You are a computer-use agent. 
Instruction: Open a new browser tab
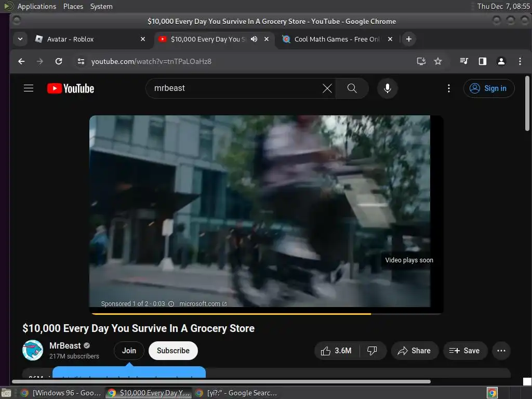pyautogui.click(x=409, y=39)
